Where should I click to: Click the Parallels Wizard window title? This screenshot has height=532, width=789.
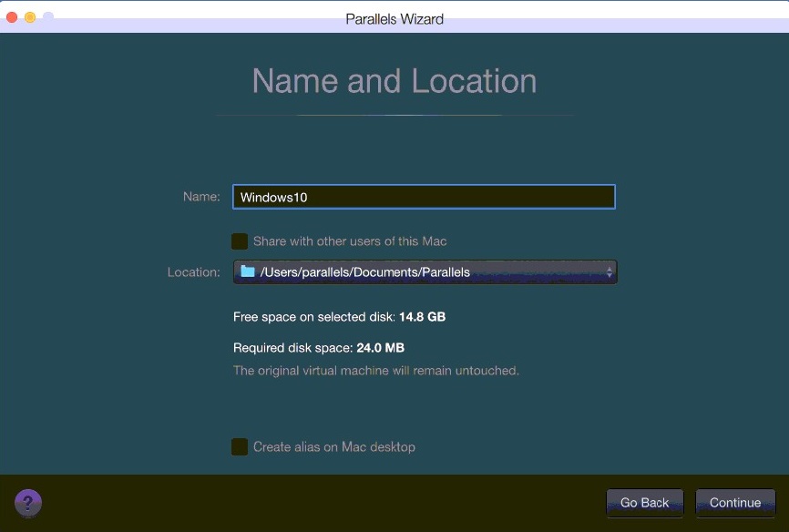[x=394, y=19]
